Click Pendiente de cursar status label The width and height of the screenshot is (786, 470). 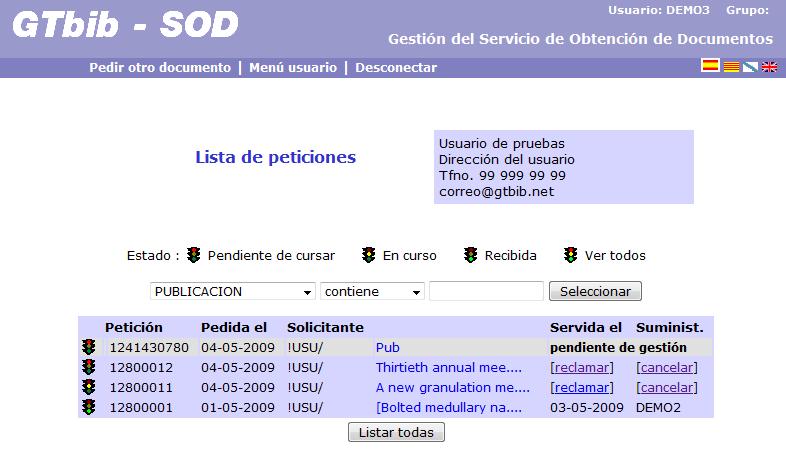pos(271,256)
